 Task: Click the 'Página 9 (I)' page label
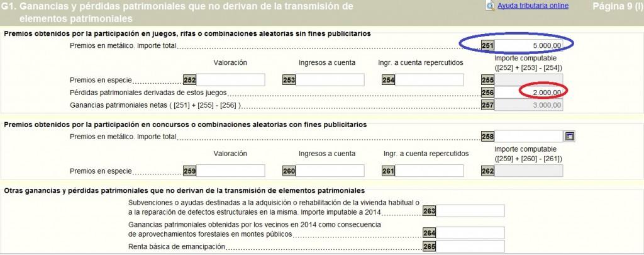point(618,6)
